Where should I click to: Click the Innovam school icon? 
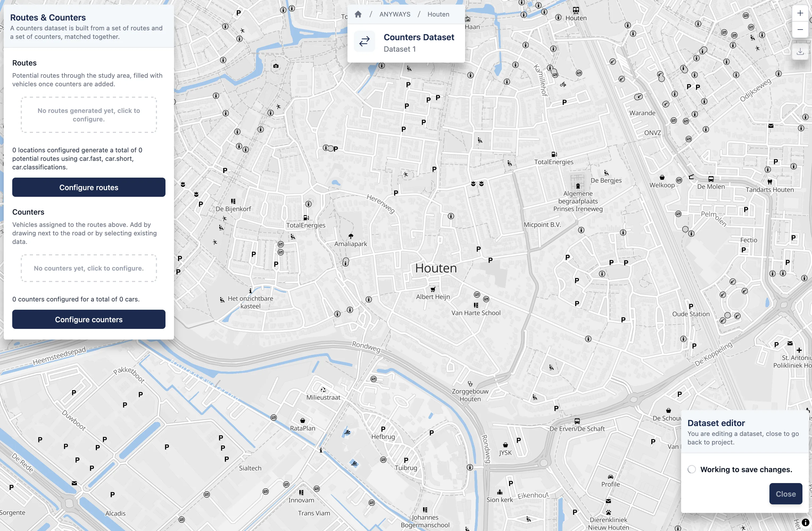[301, 492]
